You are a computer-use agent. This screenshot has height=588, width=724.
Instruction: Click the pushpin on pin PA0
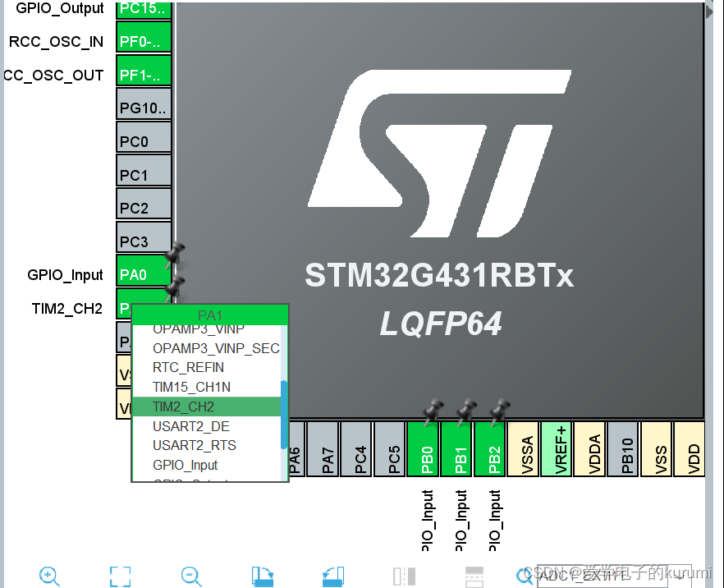coord(175,255)
